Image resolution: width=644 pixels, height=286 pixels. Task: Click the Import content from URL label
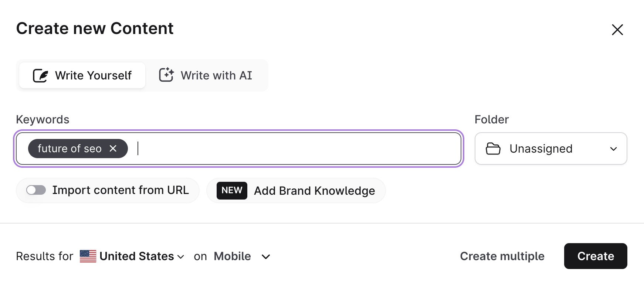point(121,190)
